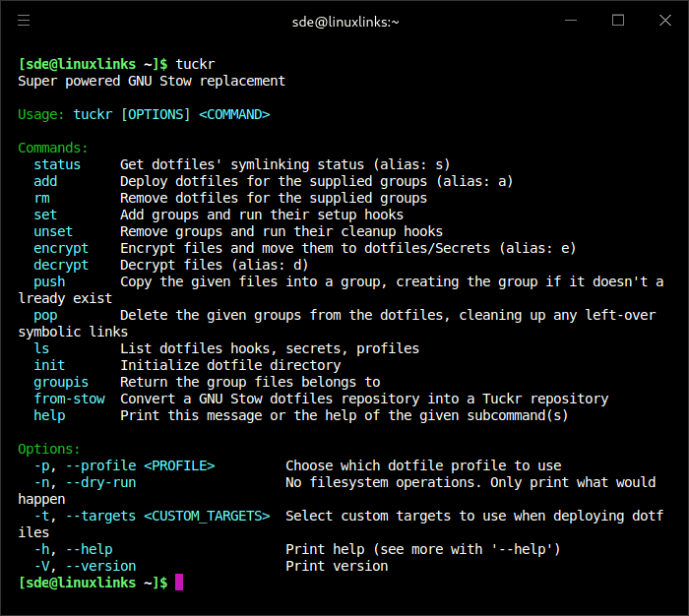The width and height of the screenshot is (689, 616).
Task: Click the magenta cursor block at the prompt
Action: [x=179, y=583]
